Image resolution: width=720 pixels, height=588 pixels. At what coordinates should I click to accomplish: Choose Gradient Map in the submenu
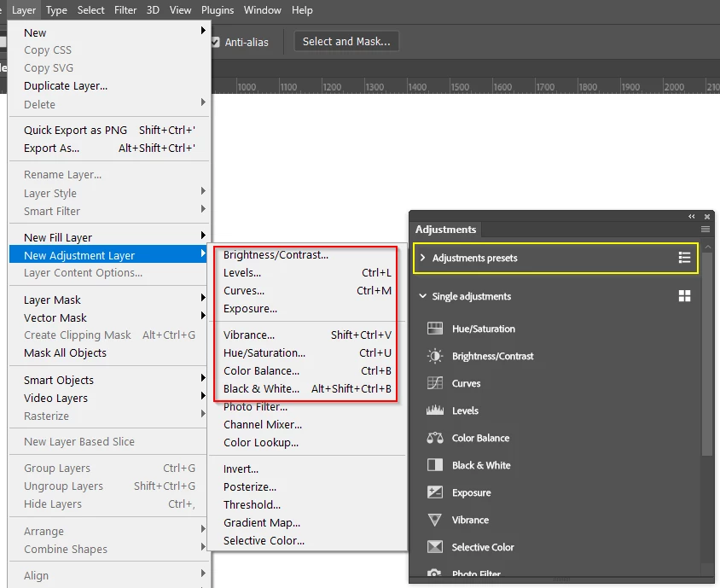coord(307,523)
